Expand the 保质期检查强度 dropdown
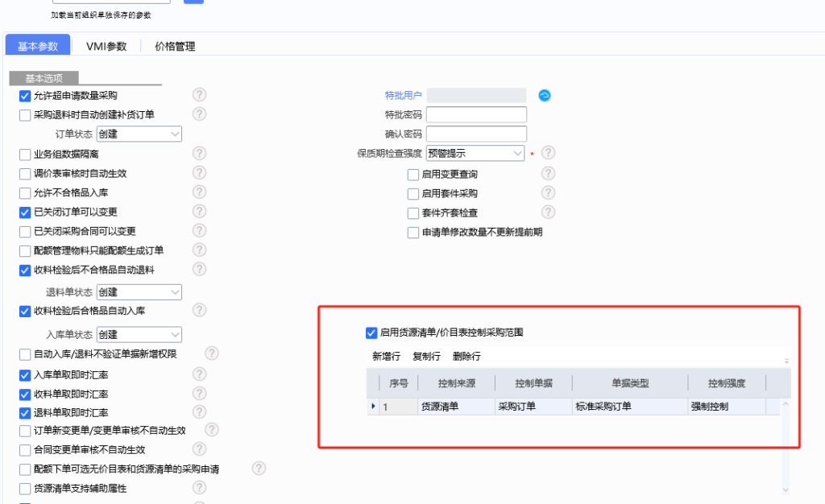Viewport: 825px width, 504px height. point(475,153)
